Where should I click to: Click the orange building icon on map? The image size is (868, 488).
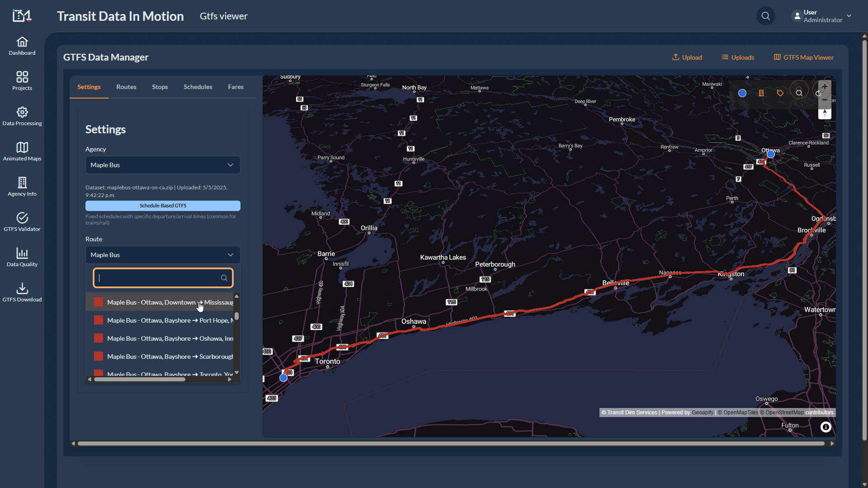(761, 93)
